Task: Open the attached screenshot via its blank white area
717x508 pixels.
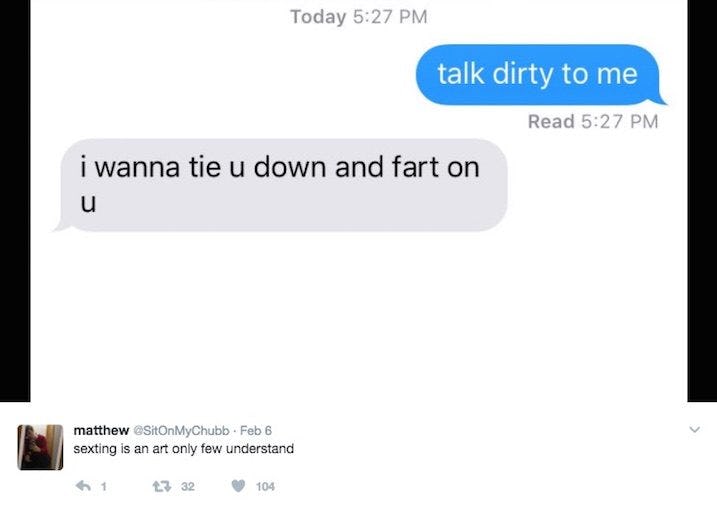Action: click(359, 315)
